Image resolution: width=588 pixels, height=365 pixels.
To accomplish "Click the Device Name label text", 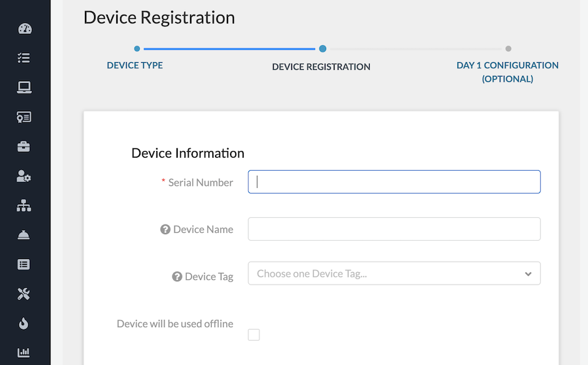I will (x=203, y=230).
